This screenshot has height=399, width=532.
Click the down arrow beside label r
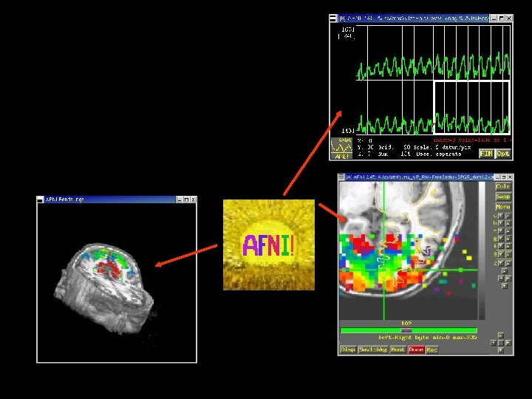coord(501,231)
